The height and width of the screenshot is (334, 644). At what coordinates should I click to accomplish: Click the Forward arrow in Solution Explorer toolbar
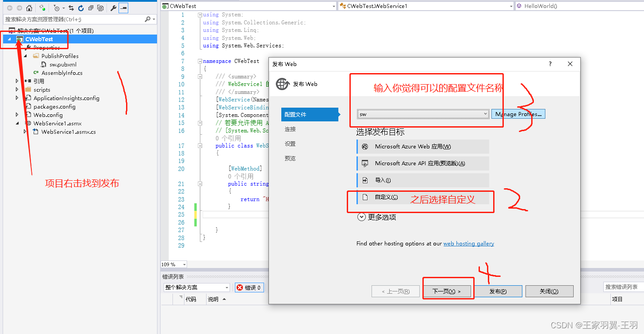coord(19,8)
